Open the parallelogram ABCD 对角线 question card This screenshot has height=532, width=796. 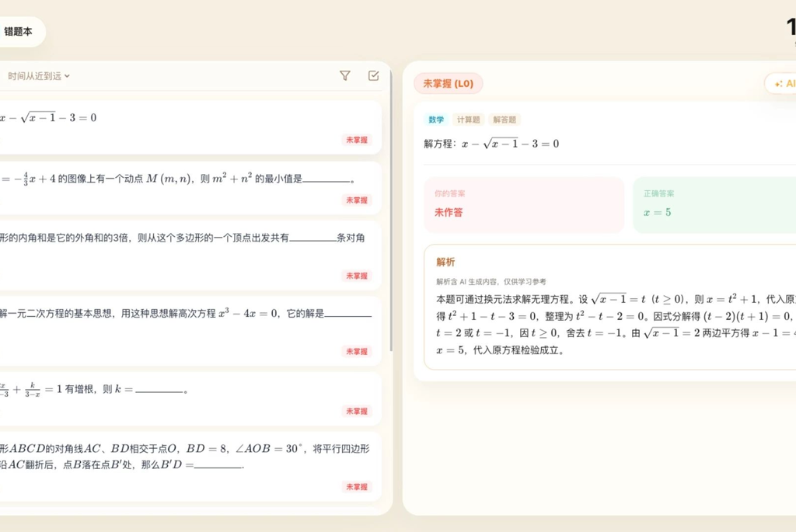pyautogui.click(x=189, y=467)
